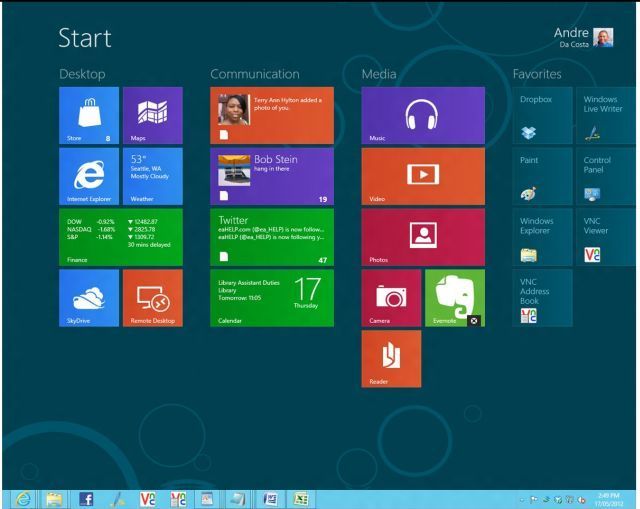Open the Video tile
The height and width of the screenshot is (509, 640).
(422, 176)
